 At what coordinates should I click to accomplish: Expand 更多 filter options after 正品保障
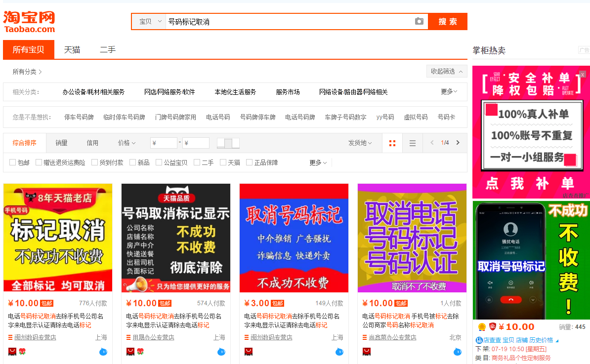point(318,162)
